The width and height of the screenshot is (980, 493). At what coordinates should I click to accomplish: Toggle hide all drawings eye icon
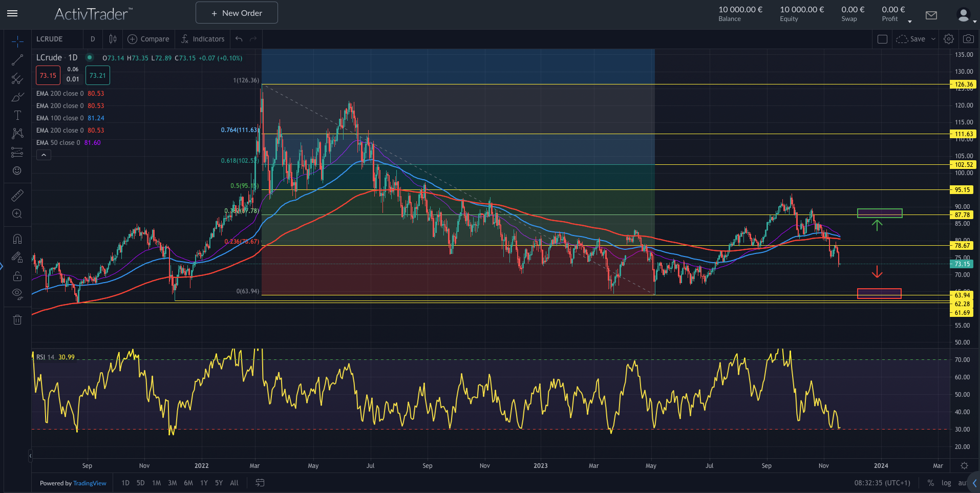point(17,294)
